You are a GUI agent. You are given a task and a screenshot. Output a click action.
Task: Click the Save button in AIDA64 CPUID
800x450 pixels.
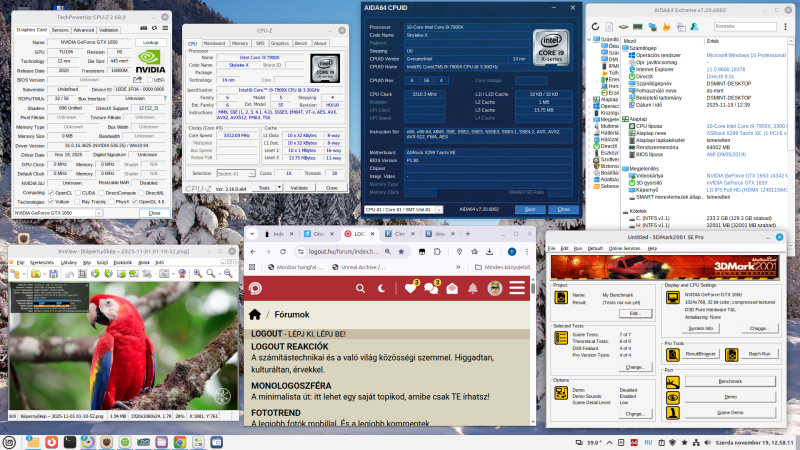click(530, 210)
